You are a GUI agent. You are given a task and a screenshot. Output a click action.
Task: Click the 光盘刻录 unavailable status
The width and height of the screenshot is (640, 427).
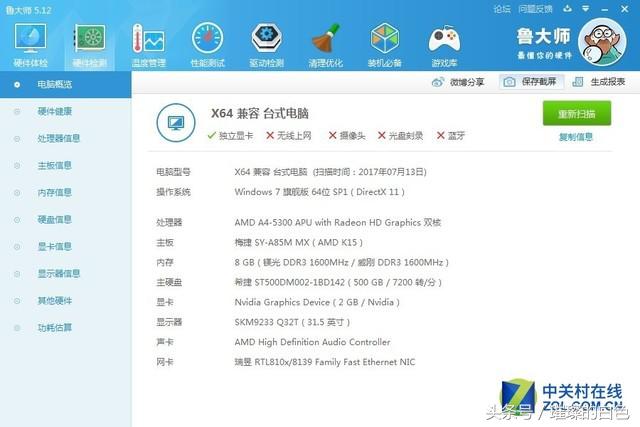[x=400, y=136]
